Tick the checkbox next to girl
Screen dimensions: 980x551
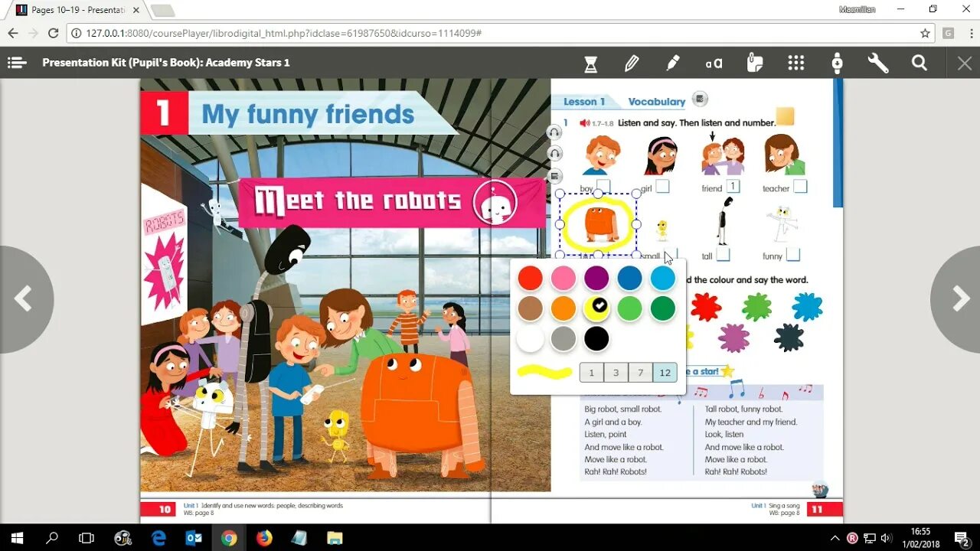click(662, 186)
